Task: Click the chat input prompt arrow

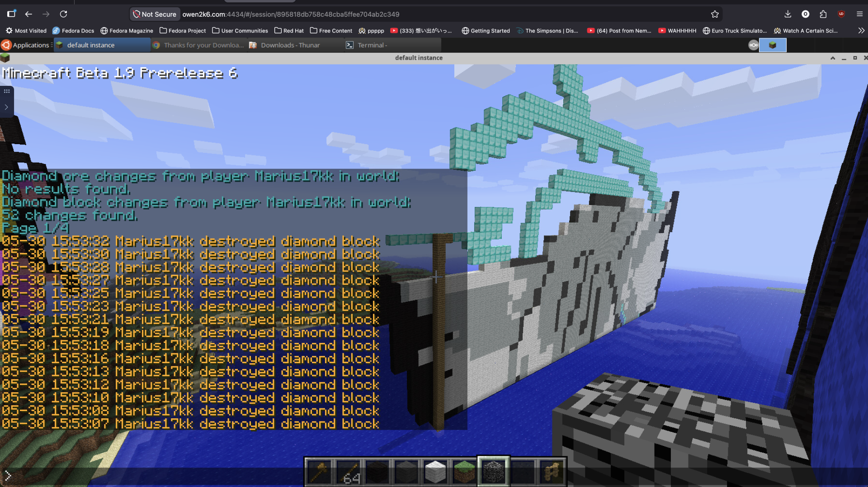Action: click(x=8, y=475)
